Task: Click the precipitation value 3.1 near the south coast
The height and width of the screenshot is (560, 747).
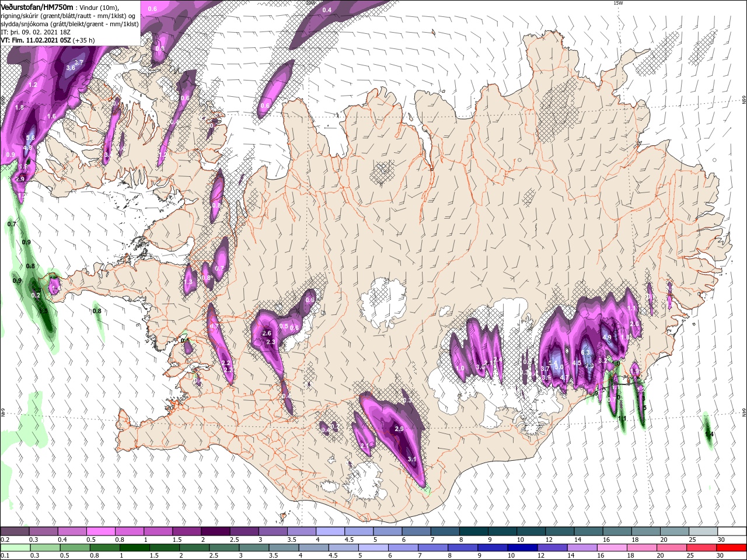Action: tap(411, 459)
